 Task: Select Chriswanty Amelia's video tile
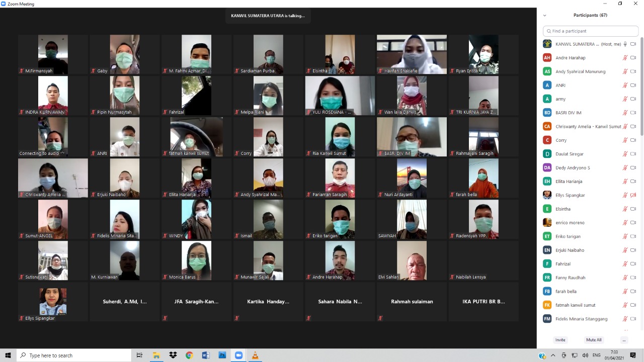coord(53,178)
